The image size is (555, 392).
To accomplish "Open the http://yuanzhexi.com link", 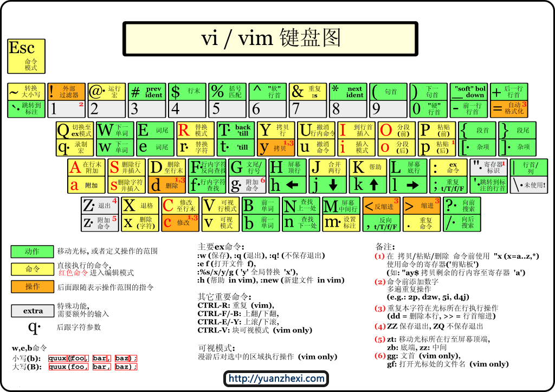I will [276, 378].
